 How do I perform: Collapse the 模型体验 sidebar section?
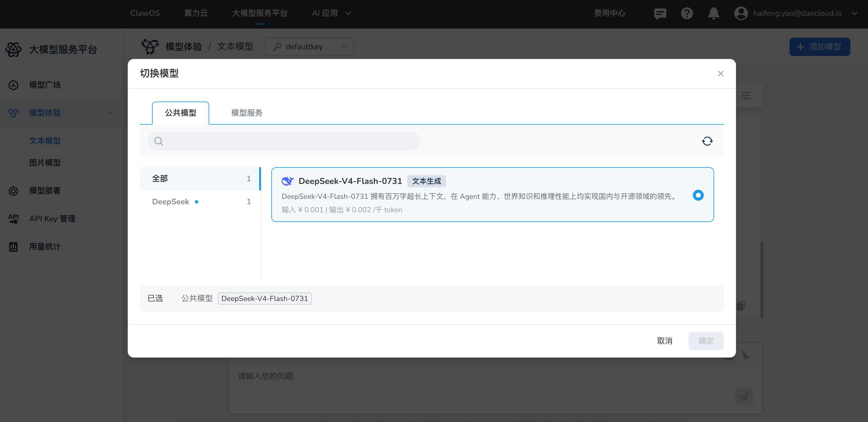coord(110,113)
